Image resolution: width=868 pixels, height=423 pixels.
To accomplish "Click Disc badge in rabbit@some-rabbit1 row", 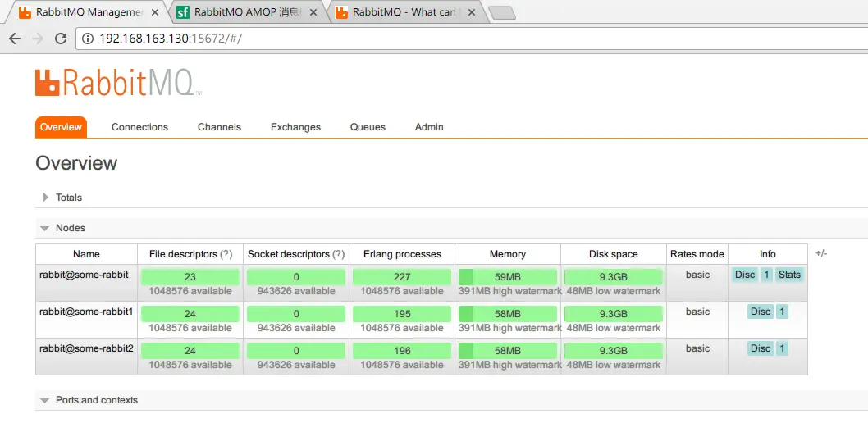I will (x=760, y=312).
